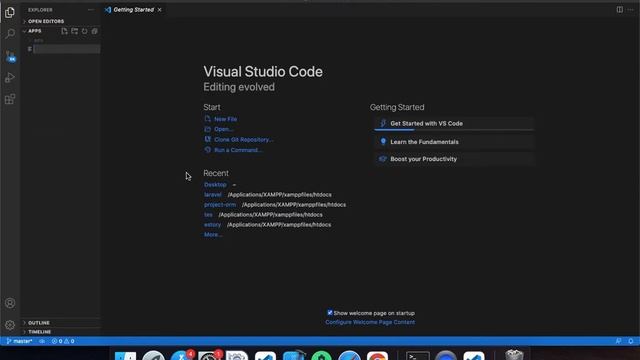Close the Getting Started tab

(160, 10)
